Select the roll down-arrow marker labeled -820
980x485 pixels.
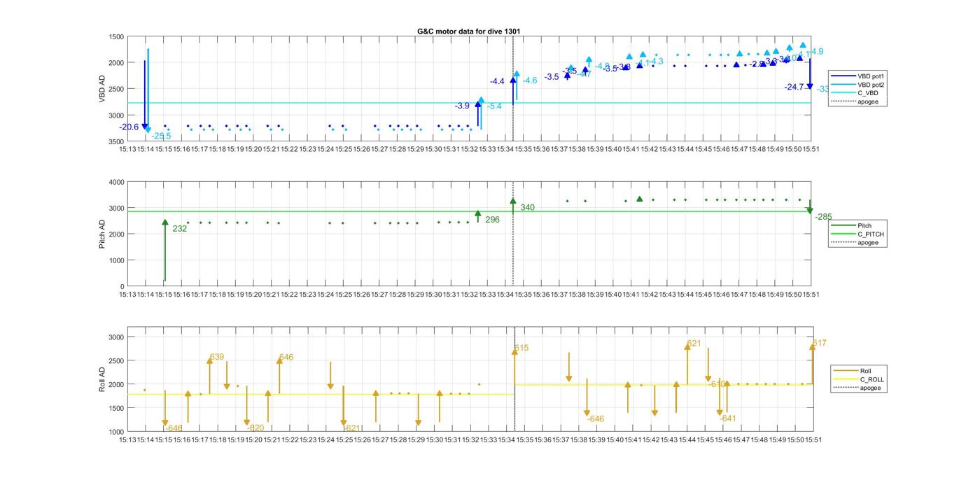tap(246, 422)
